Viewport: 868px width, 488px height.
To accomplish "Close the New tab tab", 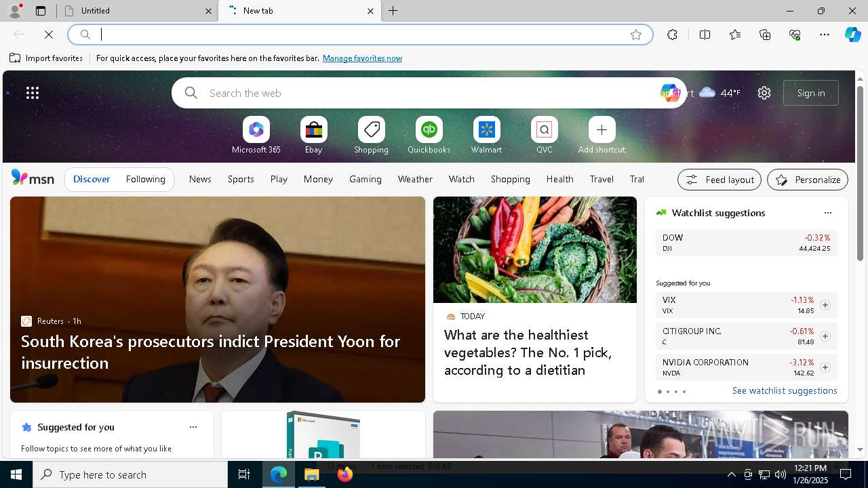I will (x=370, y=11).
